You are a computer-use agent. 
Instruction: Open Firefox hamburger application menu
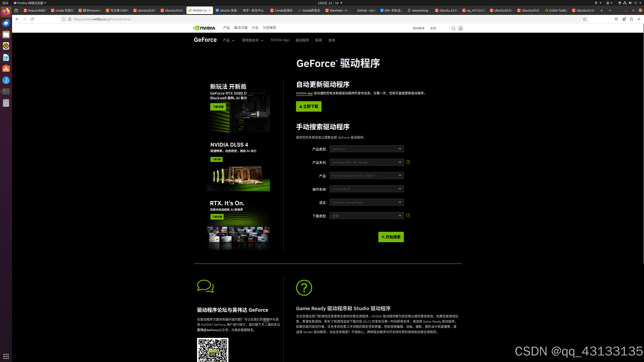pyautogui.click(x=639, y=19)
